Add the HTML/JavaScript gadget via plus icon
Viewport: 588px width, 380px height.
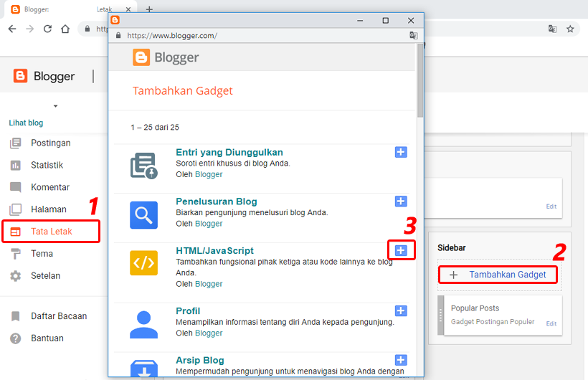click(401, 250)
